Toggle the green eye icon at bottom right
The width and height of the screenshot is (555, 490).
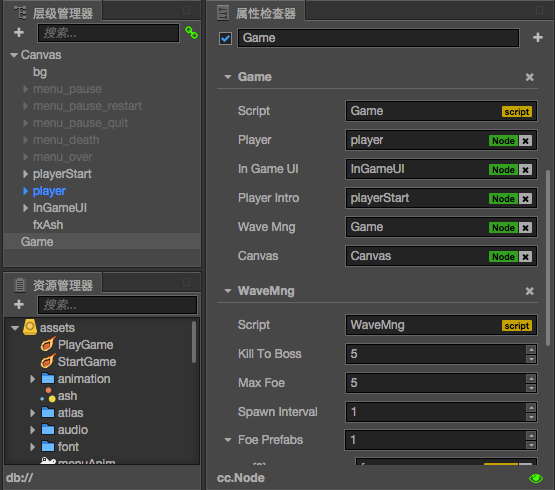(536, 478)
